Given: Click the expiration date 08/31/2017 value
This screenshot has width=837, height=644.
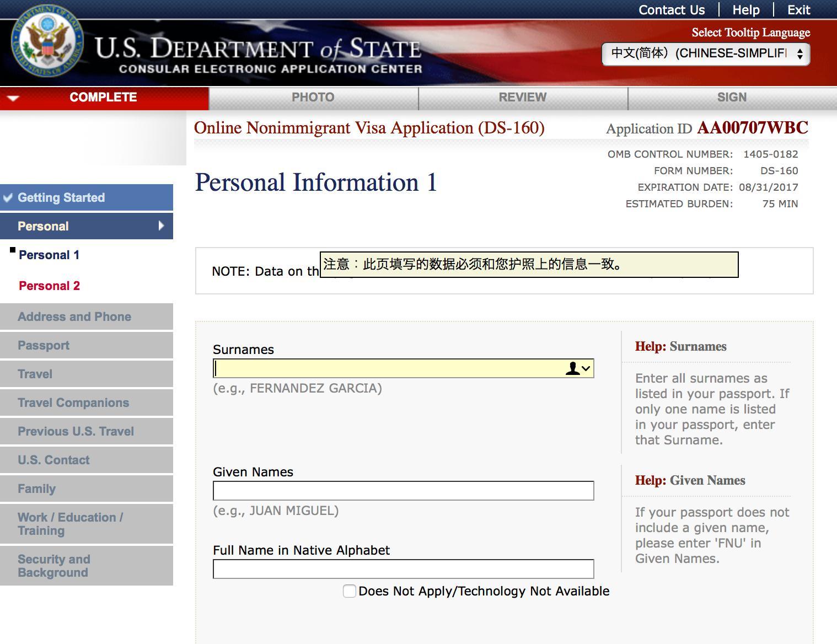Looking at the screenshot, I should click(x=769, y=187).
